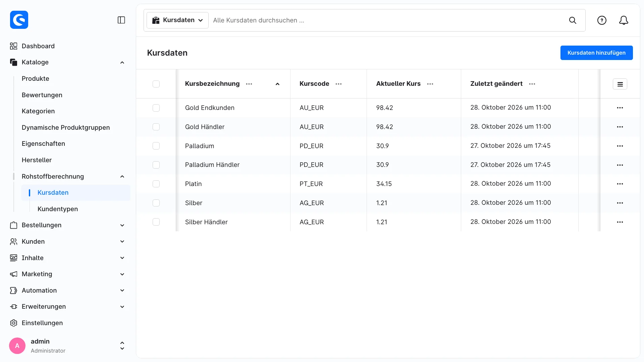Open the Dashboard menu item
This screenshot has height=362, width=644.
(x=38, y=46)
